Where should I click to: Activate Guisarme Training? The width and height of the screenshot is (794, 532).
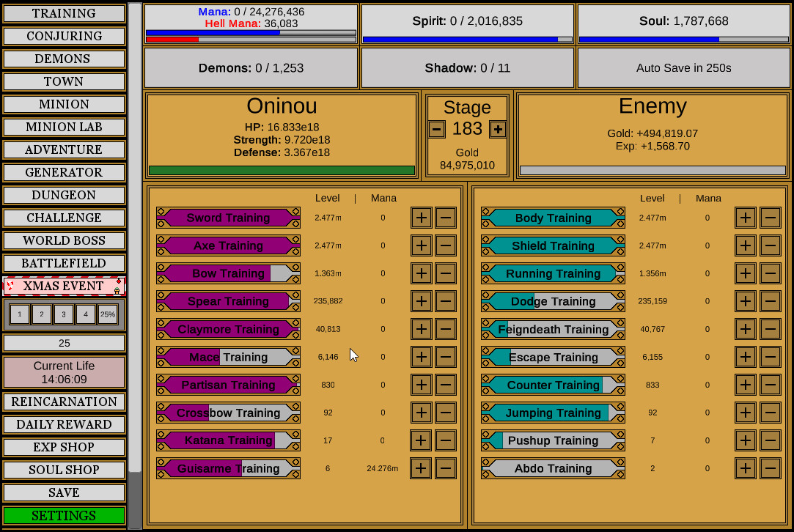coord(227,468)
